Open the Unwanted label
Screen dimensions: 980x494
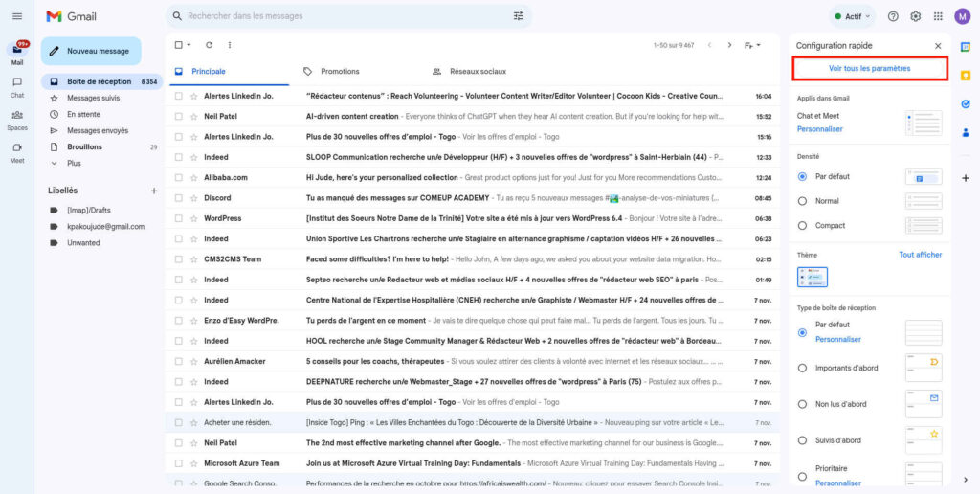pyautogui.click(x=83, y=242)
